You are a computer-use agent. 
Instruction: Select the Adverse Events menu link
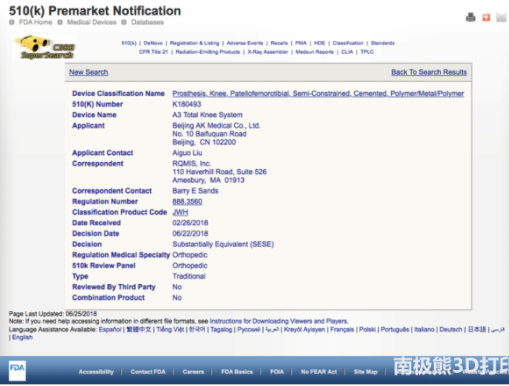point(245,43)
